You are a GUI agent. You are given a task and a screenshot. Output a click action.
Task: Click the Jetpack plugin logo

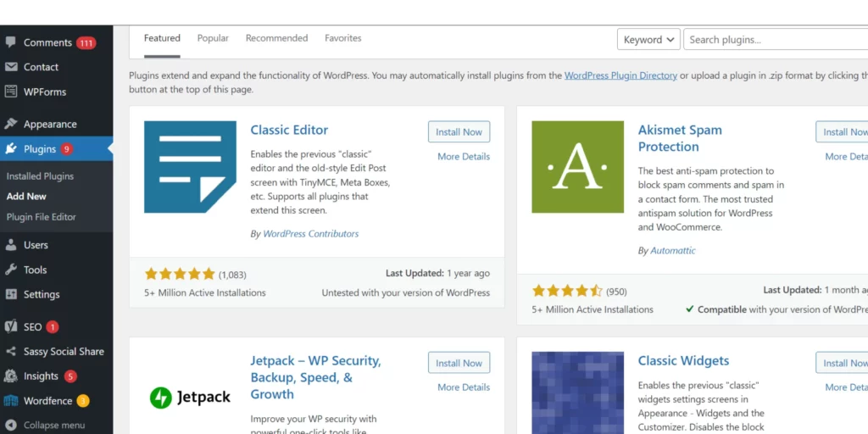(190, 397)
